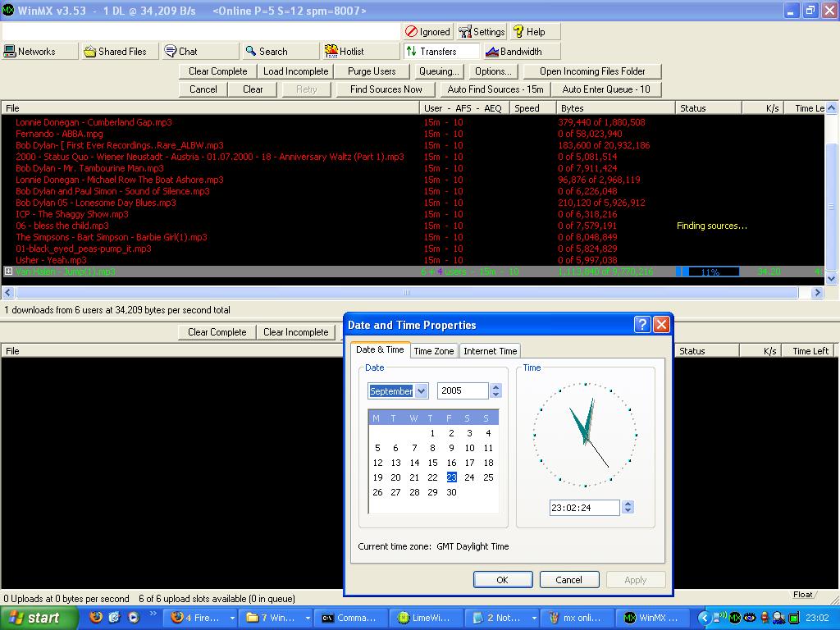The image size is (840, 630).
Task: Decrease the time with the down arrow
Action: tap(628, 511)
